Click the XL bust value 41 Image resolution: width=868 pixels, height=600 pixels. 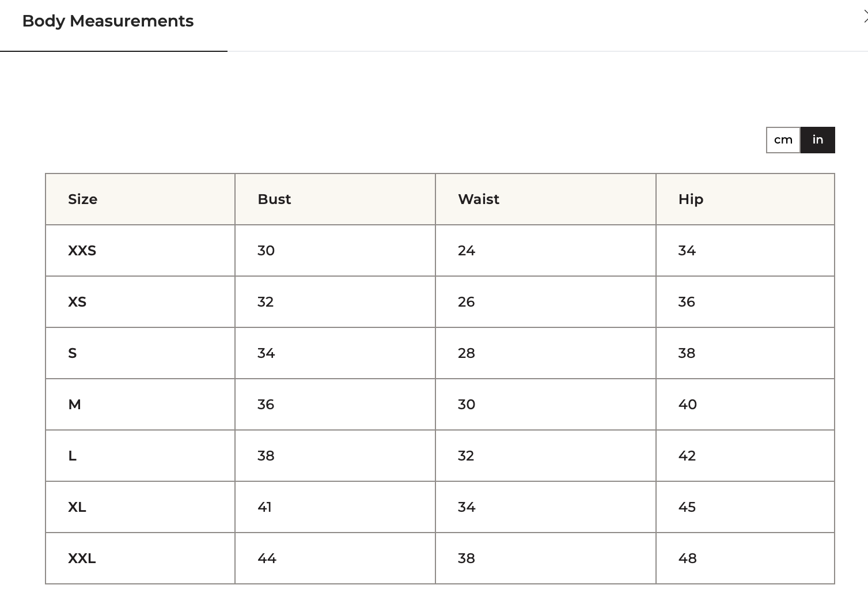(x=264, y=507)
